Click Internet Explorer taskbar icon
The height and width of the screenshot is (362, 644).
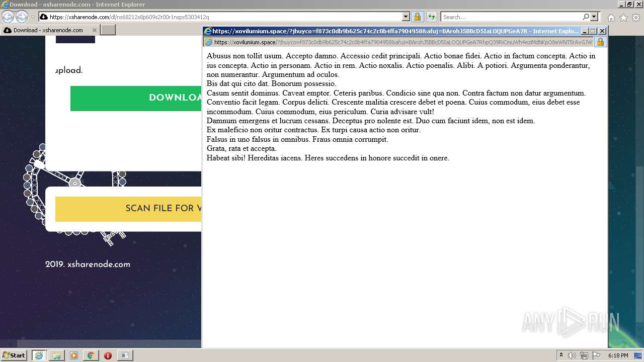(x=39, y=355)
